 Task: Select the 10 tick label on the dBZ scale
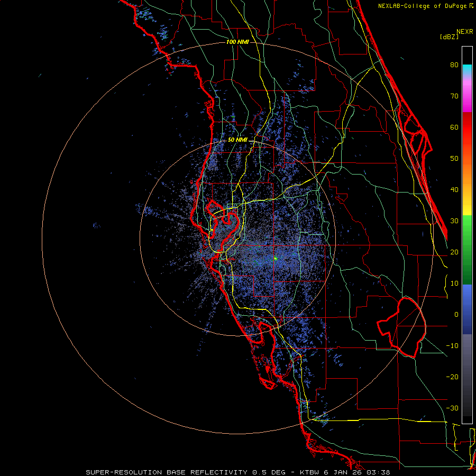click(454, 283)
